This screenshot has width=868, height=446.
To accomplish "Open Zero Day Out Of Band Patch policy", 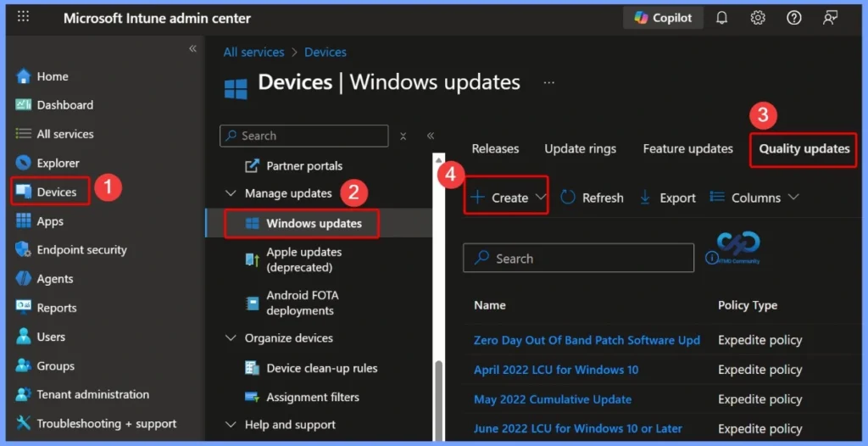I will pyautogui.click(x=587, y=340).
